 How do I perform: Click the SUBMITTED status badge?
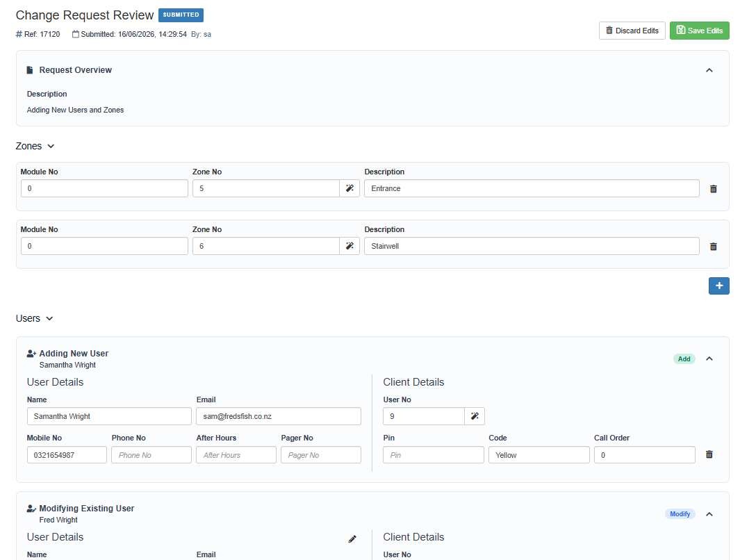coord(181,15)
